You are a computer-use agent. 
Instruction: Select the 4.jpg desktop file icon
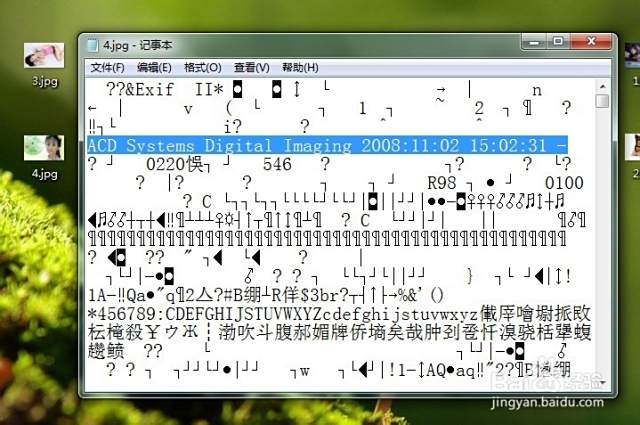tap(44, 148)
